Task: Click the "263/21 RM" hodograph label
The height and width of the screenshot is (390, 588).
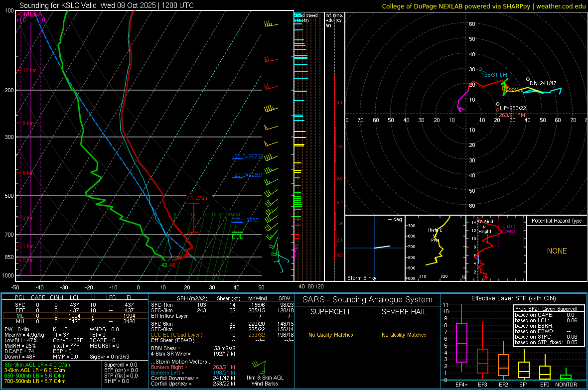Action: click(512, 115)
